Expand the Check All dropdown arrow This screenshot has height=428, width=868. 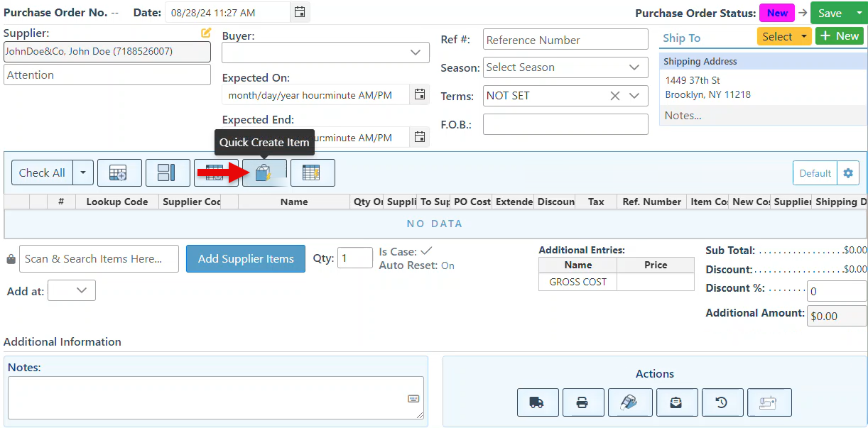(84, 173)
